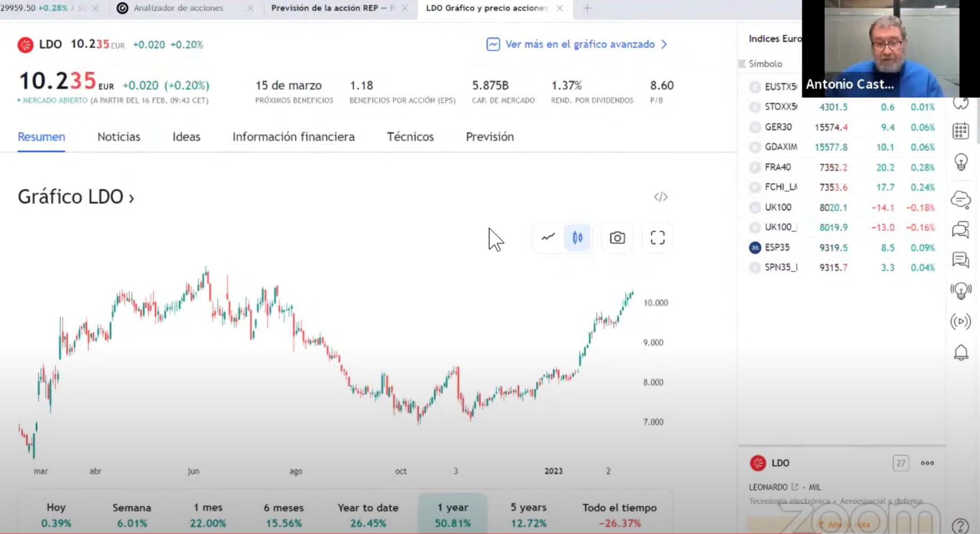Click the ESP35 index logo icon

755,248
